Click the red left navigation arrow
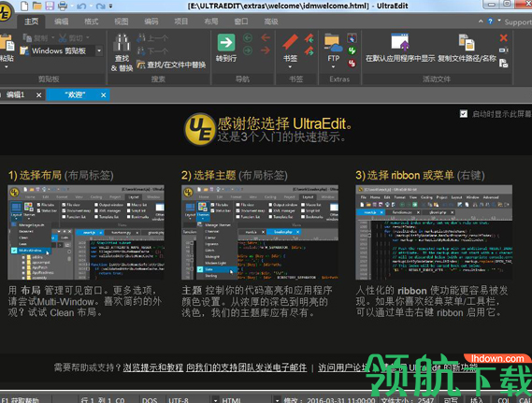 pos(266,37)
